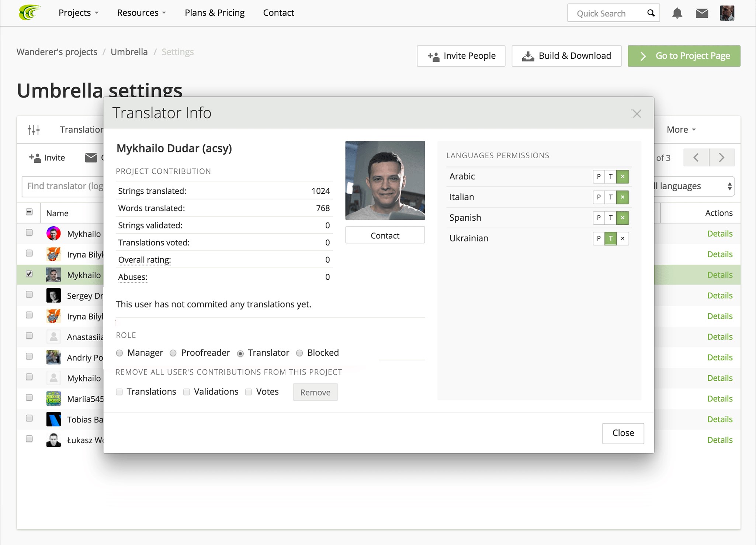Click the Crowdin logo
Screen dimensions: 756x545
pyautogui.click(x=30, y=13)
